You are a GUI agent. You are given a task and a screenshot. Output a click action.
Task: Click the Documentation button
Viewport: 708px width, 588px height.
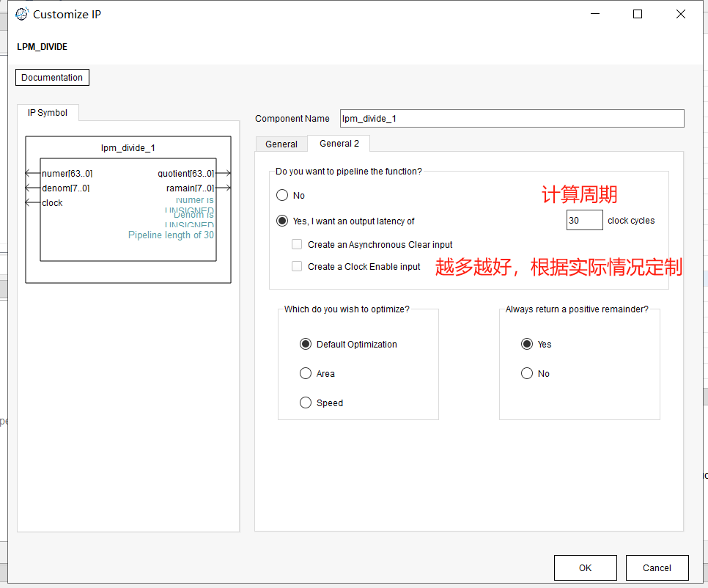(x=52, y=77)
